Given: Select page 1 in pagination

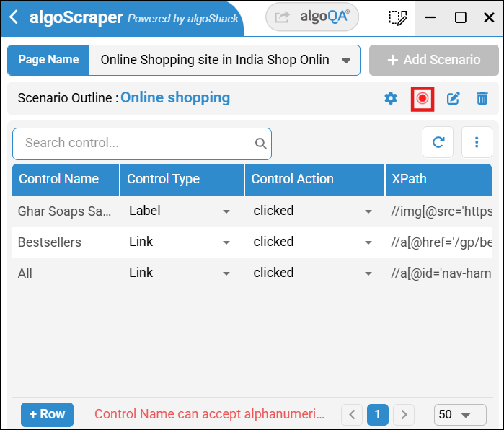Looking at the screenshot, I should 378,414.
